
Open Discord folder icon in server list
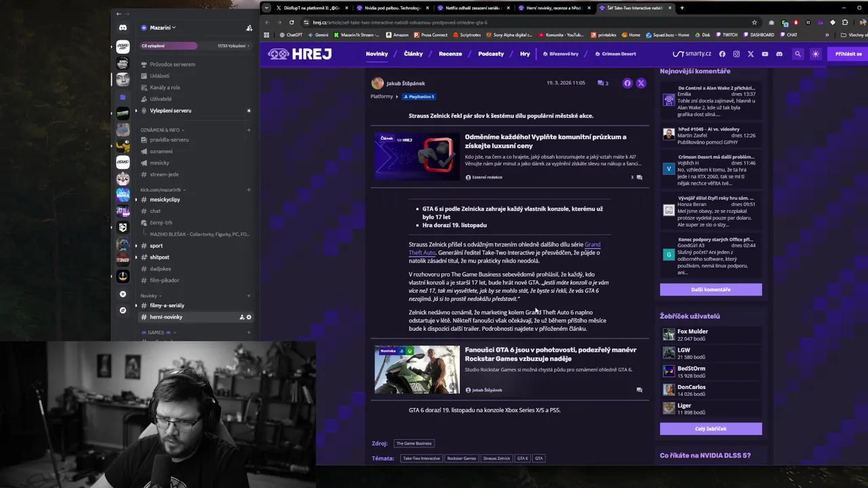(x=123, y=98)
